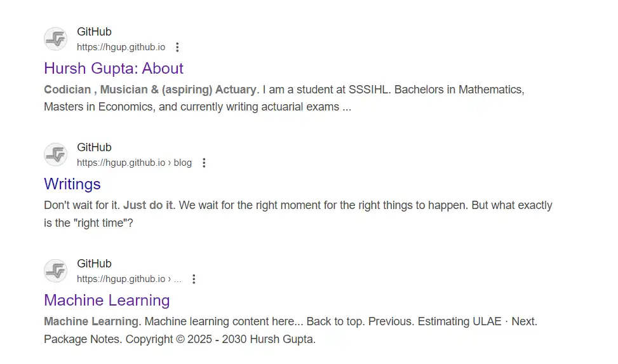
Task: Open three-dot options beside the blog URL
Action: [x=204, y=163]
